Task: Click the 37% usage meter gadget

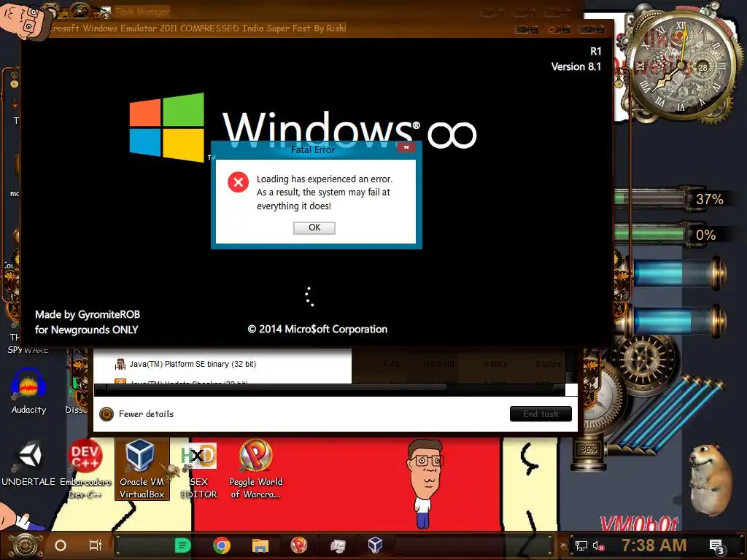Action: coord(672,199)
